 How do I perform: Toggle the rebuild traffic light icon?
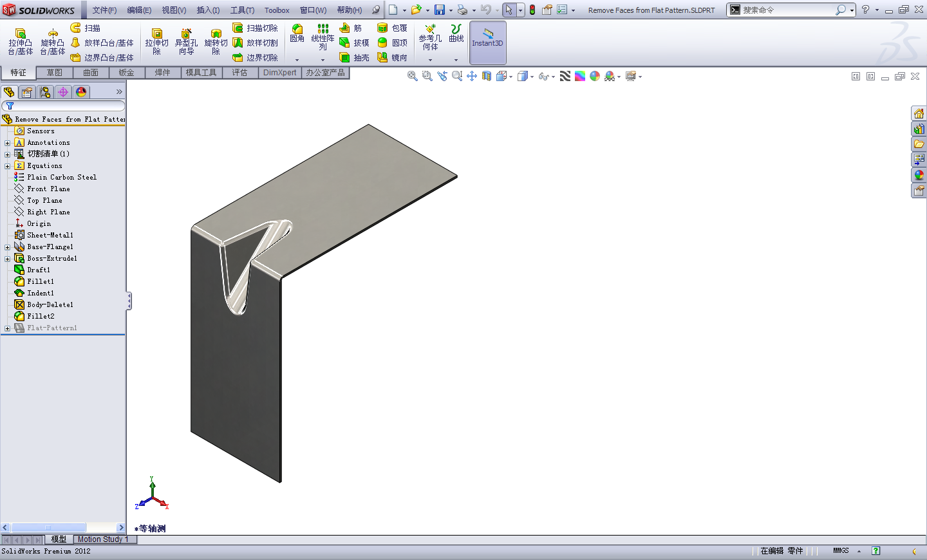[532, 10]
